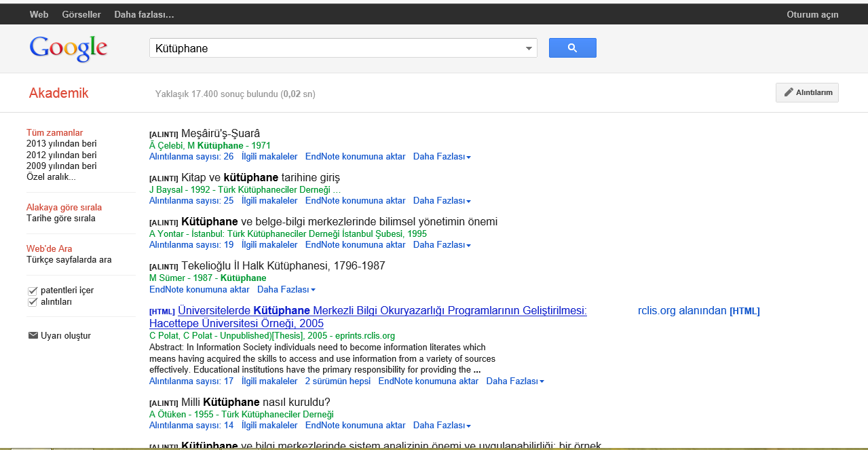Viewport: 868px width, 450px height.
Task: Open the search box suggestions dropdown arrow
Action: pyautogui.click(x=529, y=48)
